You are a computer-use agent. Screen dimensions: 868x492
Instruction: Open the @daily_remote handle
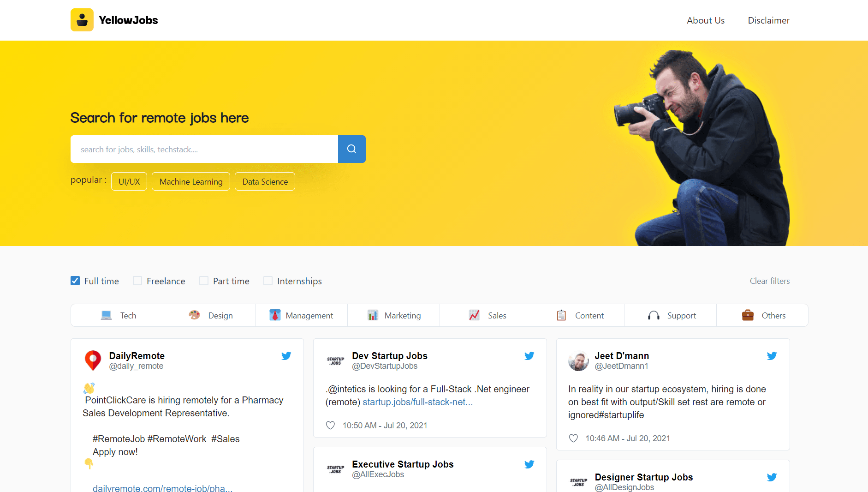[x=136, y=366]
